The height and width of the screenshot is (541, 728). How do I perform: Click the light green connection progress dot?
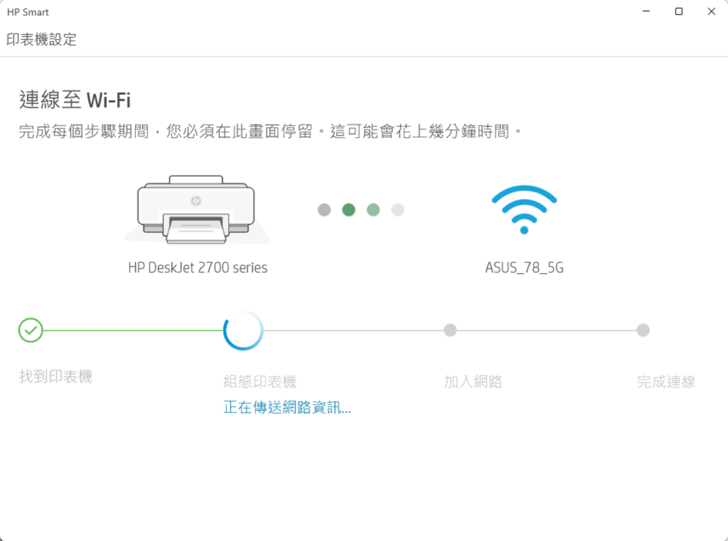pos(373,210)
